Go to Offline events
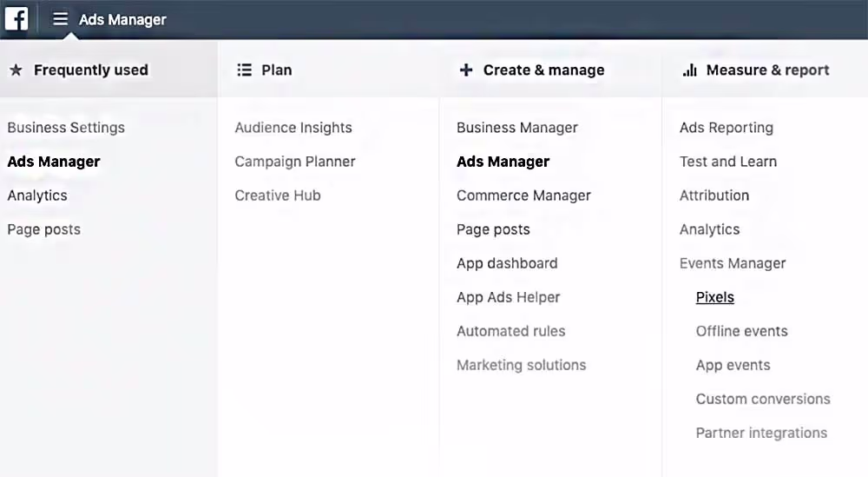868x477 pixels. point(742,331)
